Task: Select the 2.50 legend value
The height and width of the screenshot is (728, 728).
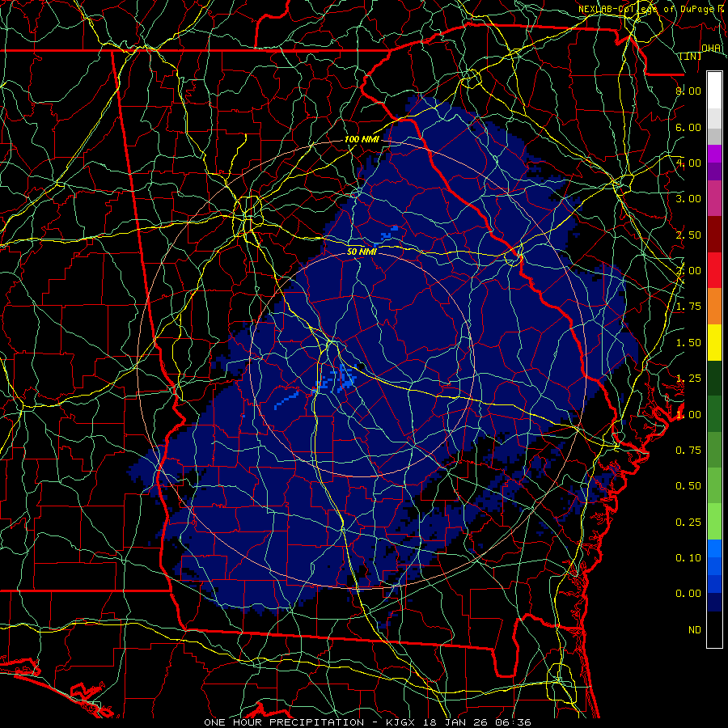Action: click(688, 235)
